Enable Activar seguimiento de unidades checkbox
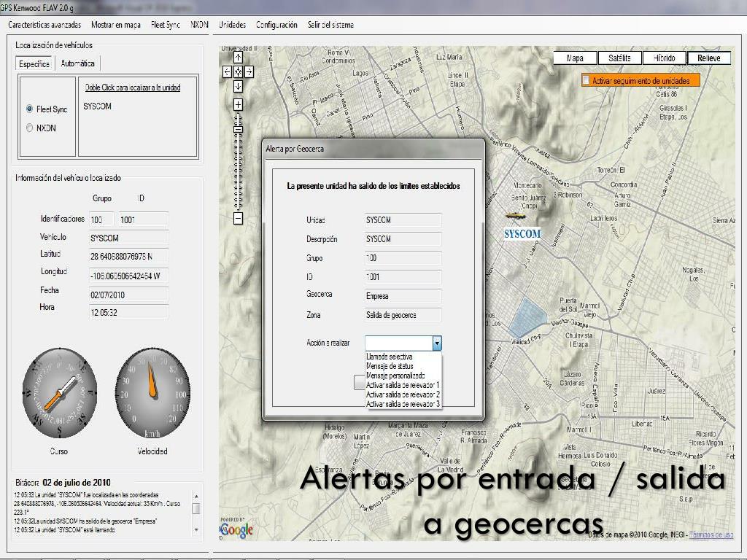 [x=586, y=80]
